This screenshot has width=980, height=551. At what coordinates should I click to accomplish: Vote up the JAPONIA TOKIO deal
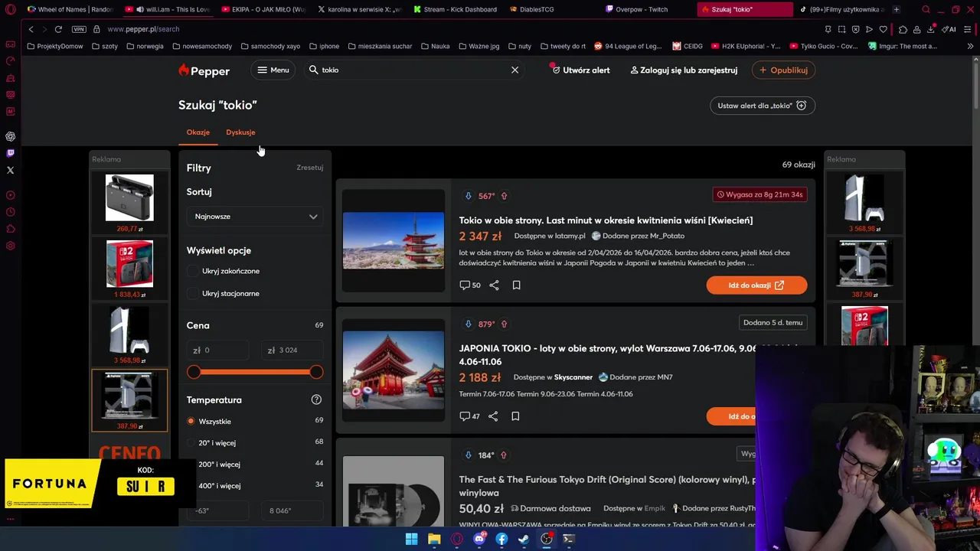click(504, 324)
